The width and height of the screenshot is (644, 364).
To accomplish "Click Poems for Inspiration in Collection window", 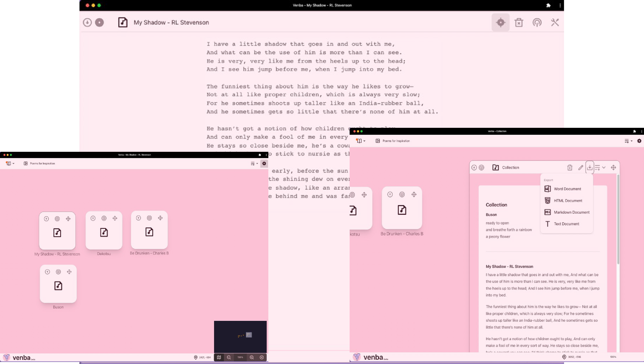I will coord(396,141).
